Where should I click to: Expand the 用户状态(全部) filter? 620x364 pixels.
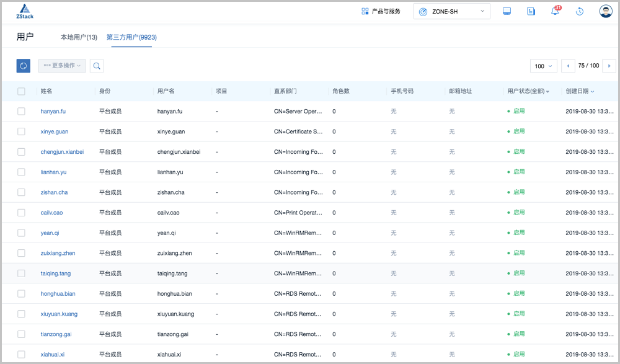[528, 91]
